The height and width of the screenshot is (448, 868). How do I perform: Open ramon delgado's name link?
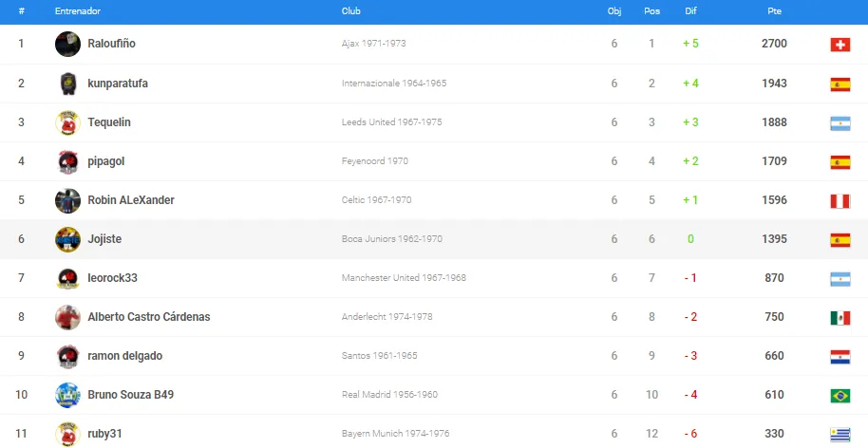[x=125, y=356]
